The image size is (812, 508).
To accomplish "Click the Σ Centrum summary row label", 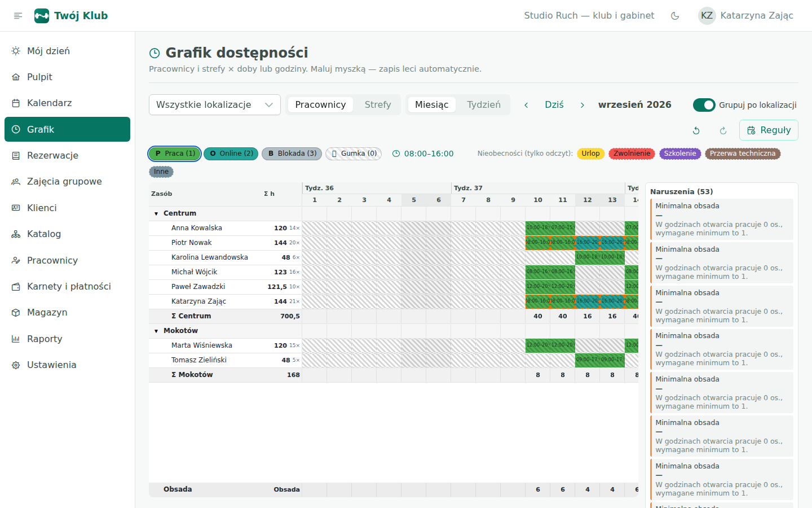I will point(191,316).
